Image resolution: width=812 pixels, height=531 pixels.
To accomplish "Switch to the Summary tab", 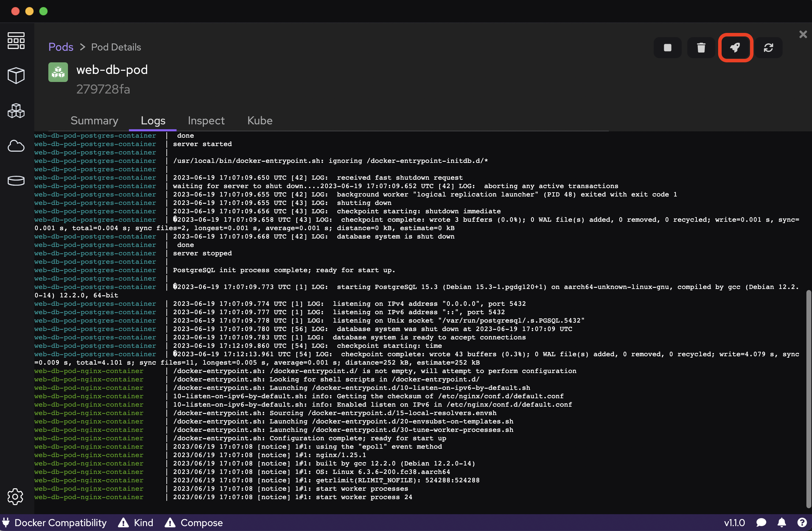I will coord(94,120).
